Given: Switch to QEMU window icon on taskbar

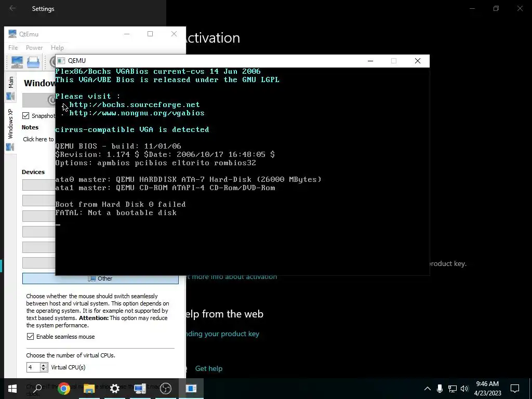Looking at the screenshot, I should coord(191,389).
